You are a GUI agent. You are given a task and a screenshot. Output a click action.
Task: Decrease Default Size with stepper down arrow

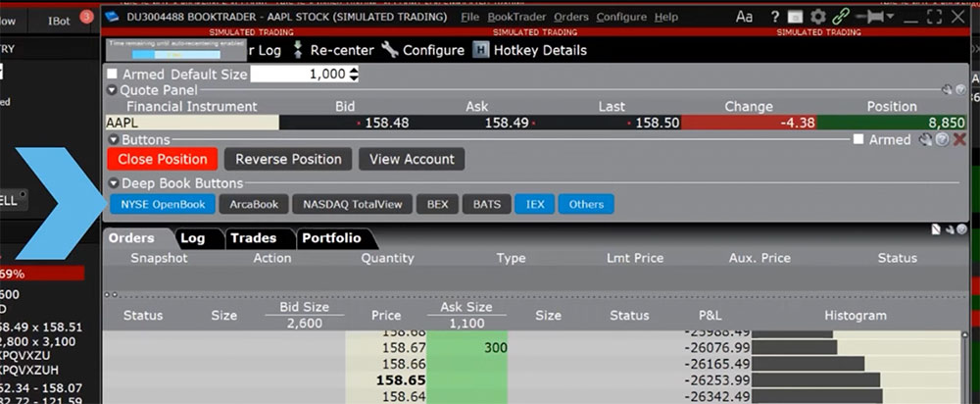pos(354,78)
